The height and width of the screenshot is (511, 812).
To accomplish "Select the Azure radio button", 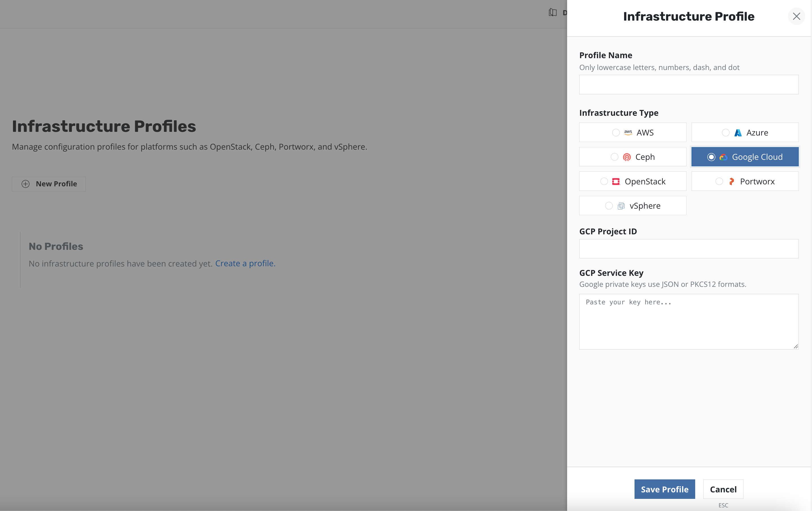I will [725, 133].
